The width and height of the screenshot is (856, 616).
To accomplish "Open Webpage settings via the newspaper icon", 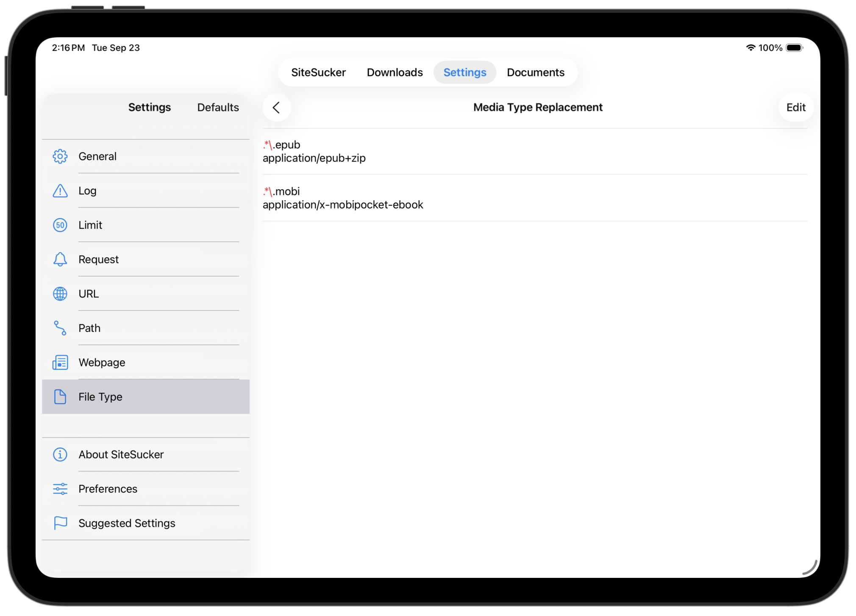I will click(x=60, y=362).
